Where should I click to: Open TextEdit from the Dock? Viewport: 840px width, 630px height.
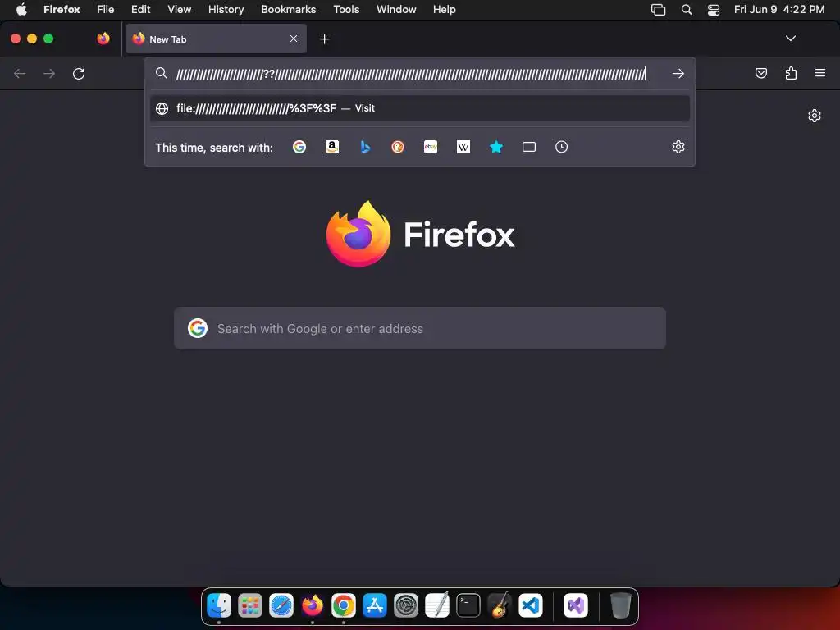point(436,605)
